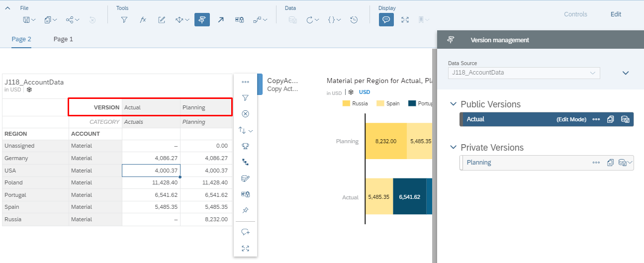Open the history clock icon in Data
This screenshot has height=263, width=644.
click(x=354, y=20)
